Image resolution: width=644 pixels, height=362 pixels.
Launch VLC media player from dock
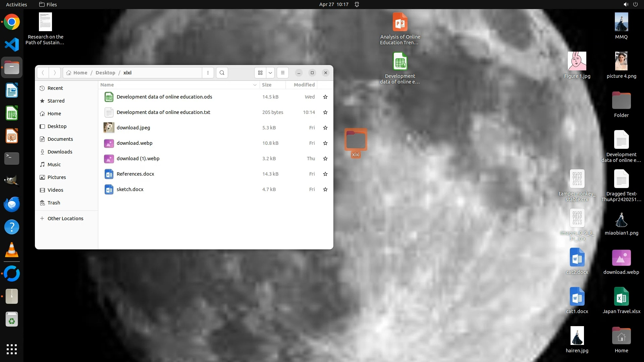12,250
